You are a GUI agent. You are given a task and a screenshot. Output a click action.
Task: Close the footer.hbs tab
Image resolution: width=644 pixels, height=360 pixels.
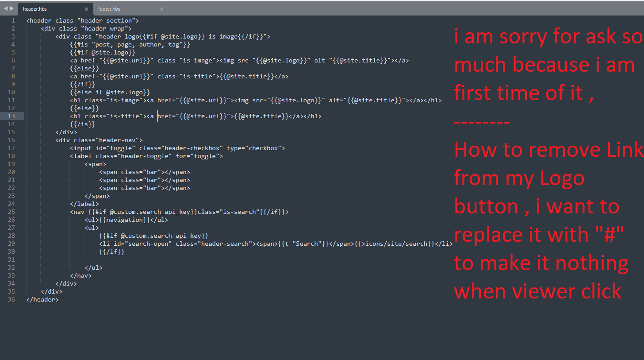[161, 9]
